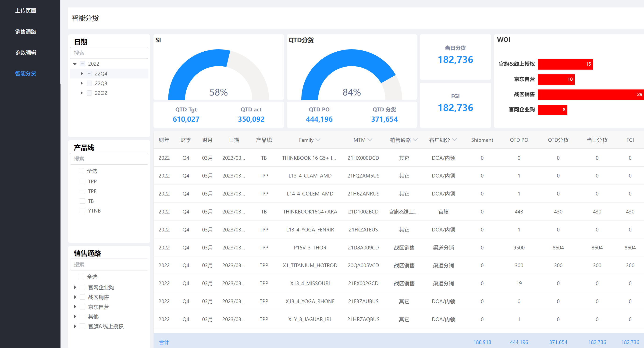Check the 其他 channel checkbox
This screenshot has height=348, width=644.
coord(82,316)
